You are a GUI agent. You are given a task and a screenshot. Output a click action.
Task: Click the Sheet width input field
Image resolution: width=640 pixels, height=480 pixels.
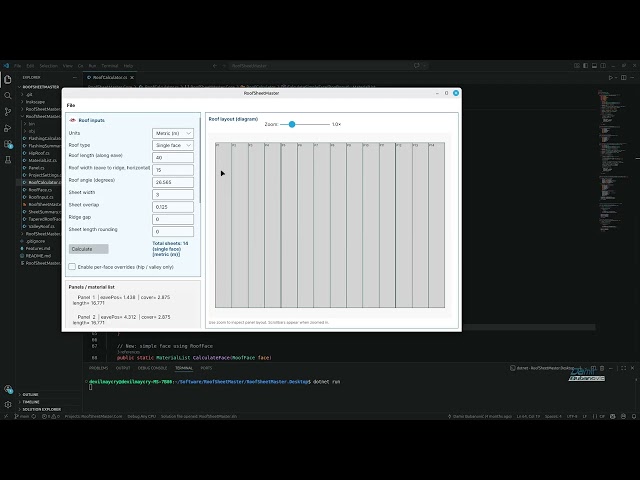pos(173,195)
